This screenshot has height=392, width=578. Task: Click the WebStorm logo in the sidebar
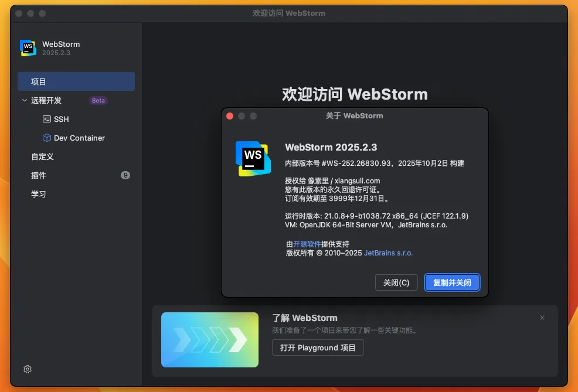(28, 48)
